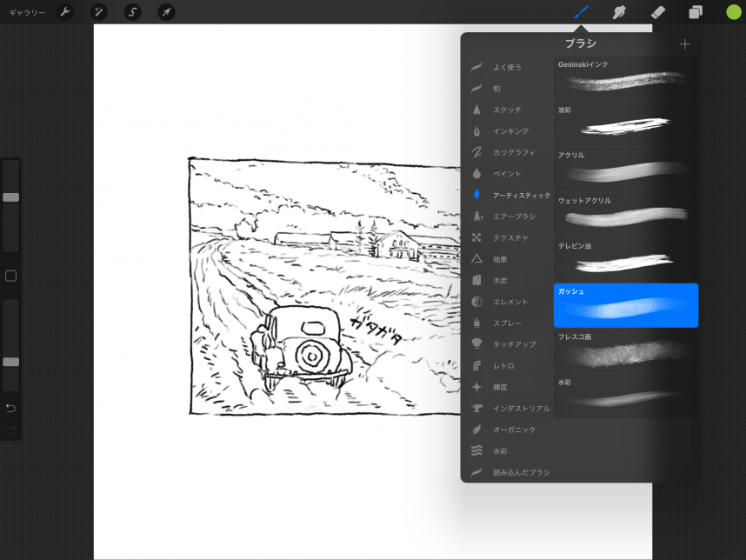This screenshot has height=560, width=746.
Task: Open the Layers panel
Action: pyautogui.click(x=696, y=12)
